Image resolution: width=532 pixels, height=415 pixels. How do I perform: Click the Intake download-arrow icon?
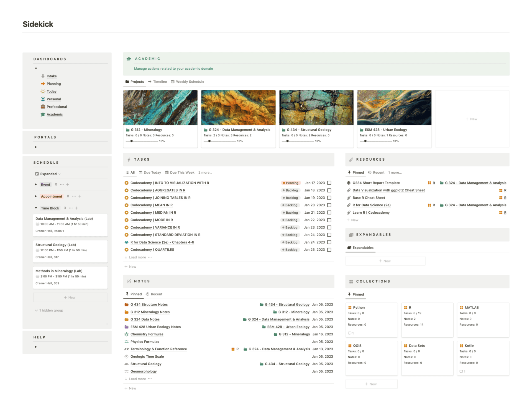(x=43, y=76)
